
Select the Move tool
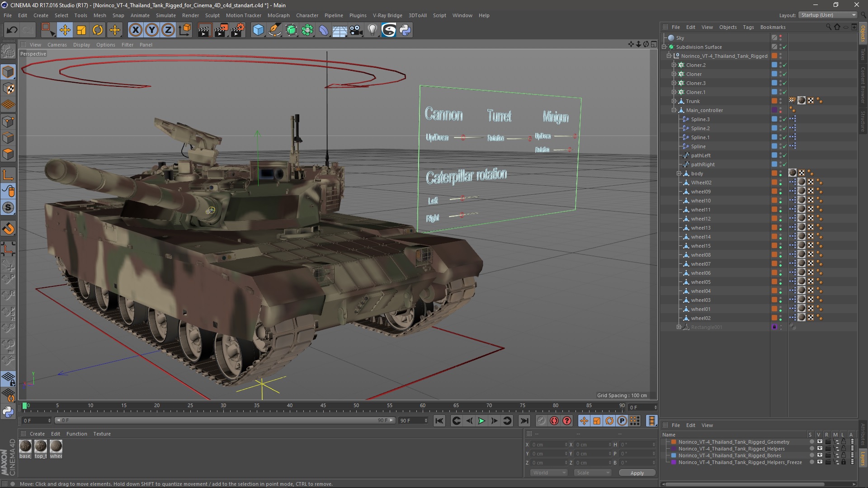pyautogui.click(x=65, y=30)
